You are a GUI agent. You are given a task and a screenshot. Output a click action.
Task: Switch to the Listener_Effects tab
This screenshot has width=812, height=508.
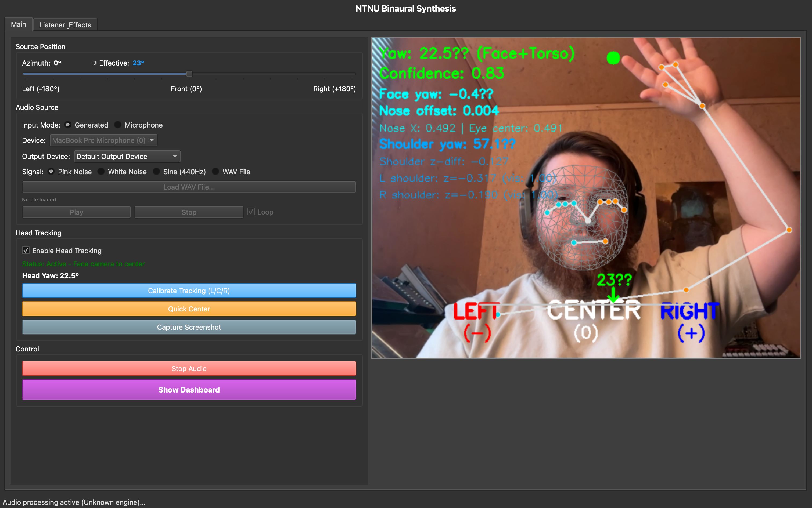[65, 24]
